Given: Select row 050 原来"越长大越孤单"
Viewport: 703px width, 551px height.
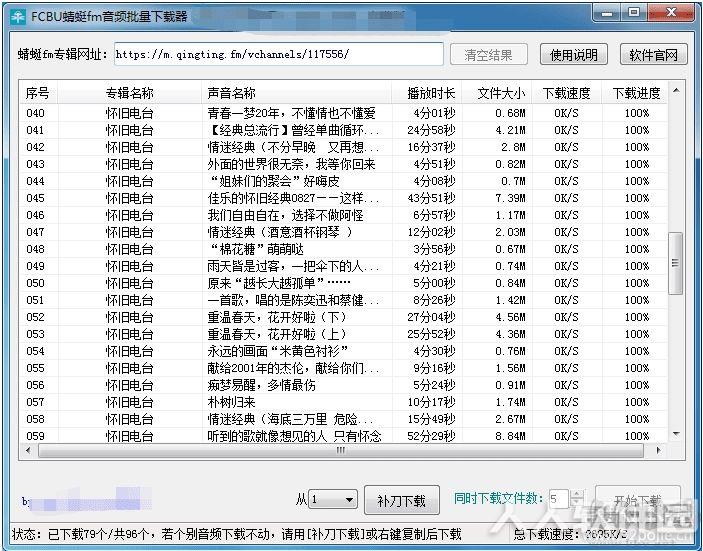Looking at the screenshot, I should [343, 283].
